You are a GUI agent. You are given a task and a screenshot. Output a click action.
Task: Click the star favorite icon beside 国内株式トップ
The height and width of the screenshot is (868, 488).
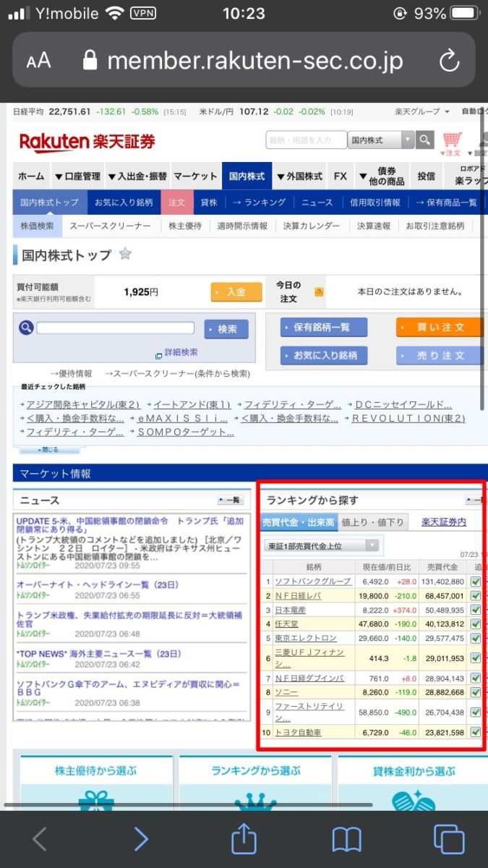[x=125, y=254]
